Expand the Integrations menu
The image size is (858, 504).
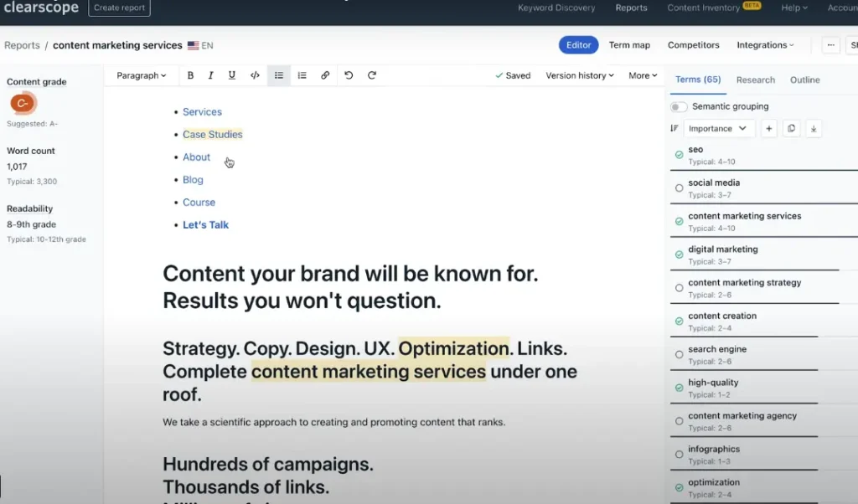pyautogui.click(x=765, y=45)
